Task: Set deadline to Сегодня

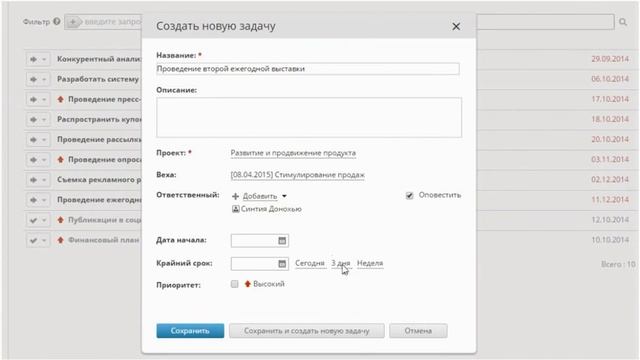Action: 310,263
